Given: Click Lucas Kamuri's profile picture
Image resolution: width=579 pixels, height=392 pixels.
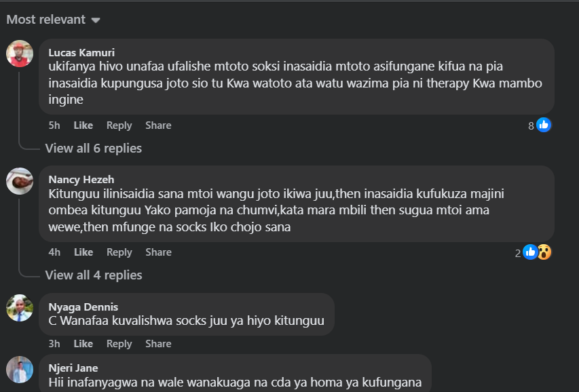Looking at the screenshot, I should (x=20, y=54).
